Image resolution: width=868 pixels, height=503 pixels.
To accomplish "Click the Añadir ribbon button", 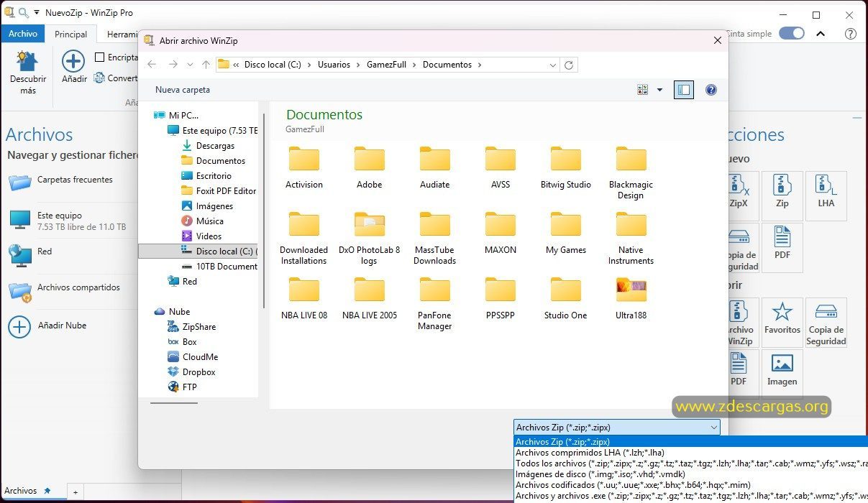I will point(73,67).
